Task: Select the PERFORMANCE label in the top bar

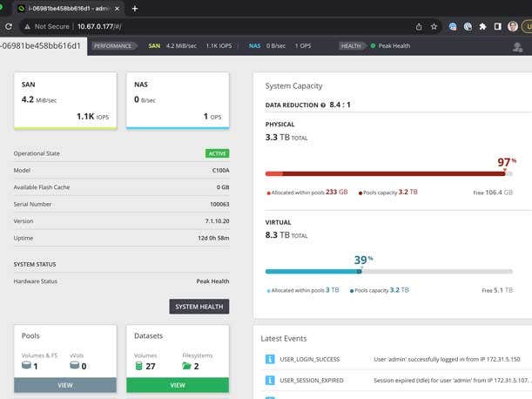Action: point(113,45)
